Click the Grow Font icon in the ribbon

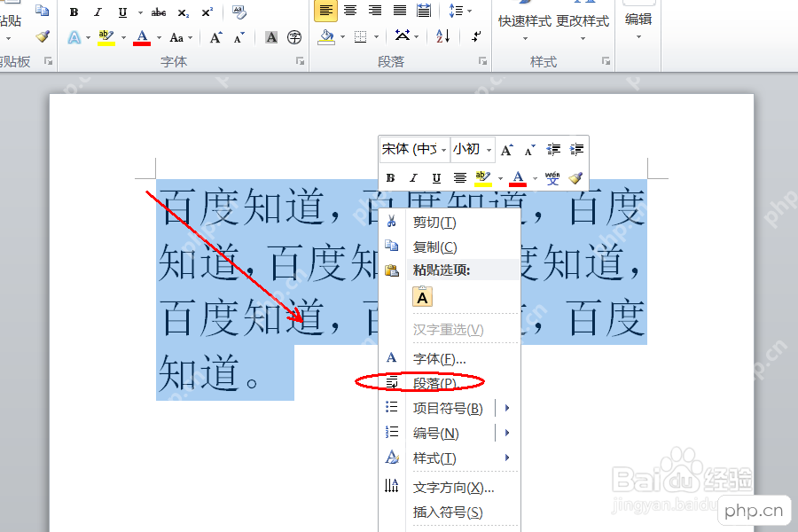coord(215,37)
